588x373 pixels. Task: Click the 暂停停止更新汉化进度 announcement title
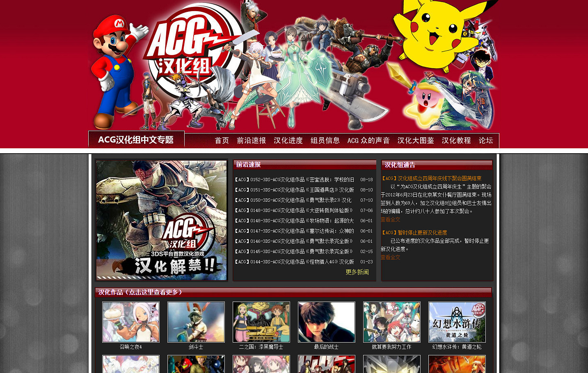tap(414, 233)
